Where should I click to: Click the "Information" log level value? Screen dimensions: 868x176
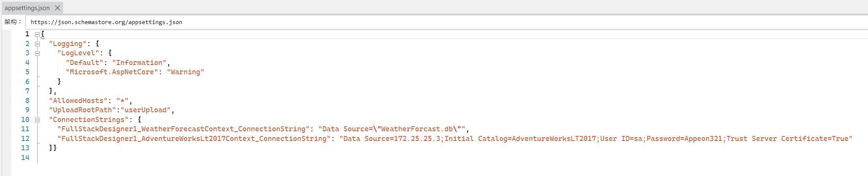139,63
